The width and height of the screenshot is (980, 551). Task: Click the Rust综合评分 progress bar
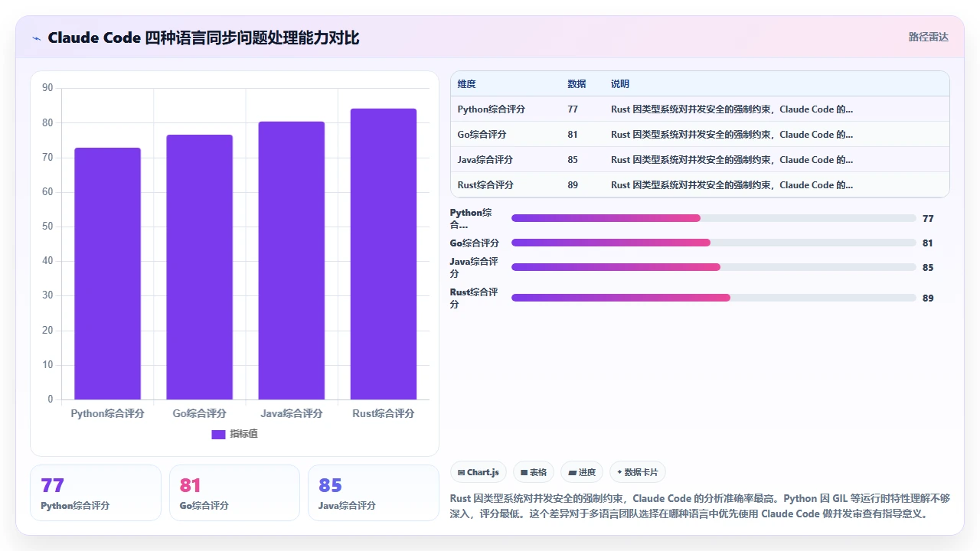714,298
